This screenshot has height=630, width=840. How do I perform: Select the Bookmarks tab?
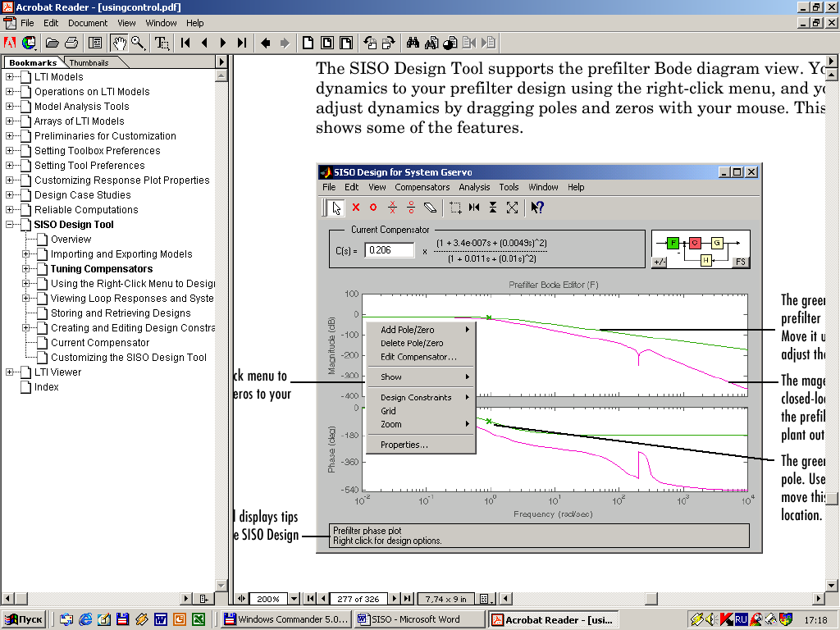[x=33, y=62]
